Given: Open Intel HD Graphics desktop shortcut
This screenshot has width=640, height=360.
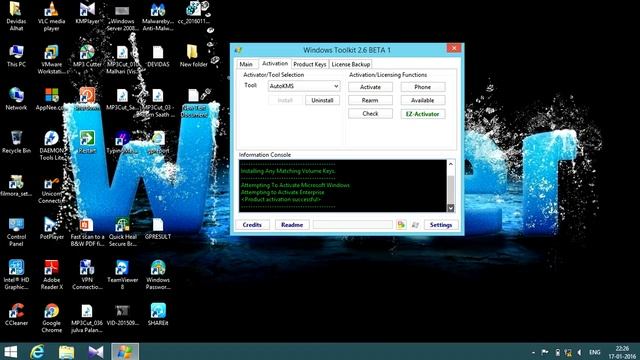Looking at the screenshot, I should coord(16,275).
